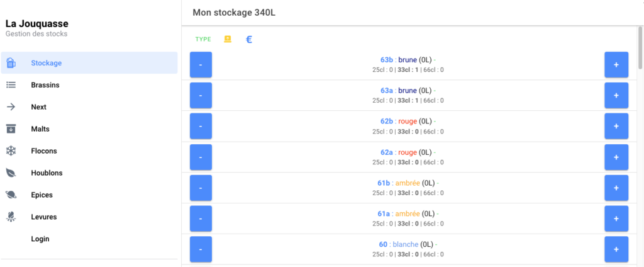Click the Levures campfire icon

click(11, 217)
